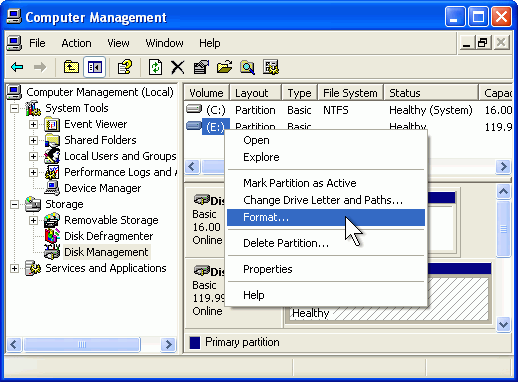The height and width of the screenshot is (382, 518).
Task: Select Mark Partition as Active
Action: [x=326, y=183]
